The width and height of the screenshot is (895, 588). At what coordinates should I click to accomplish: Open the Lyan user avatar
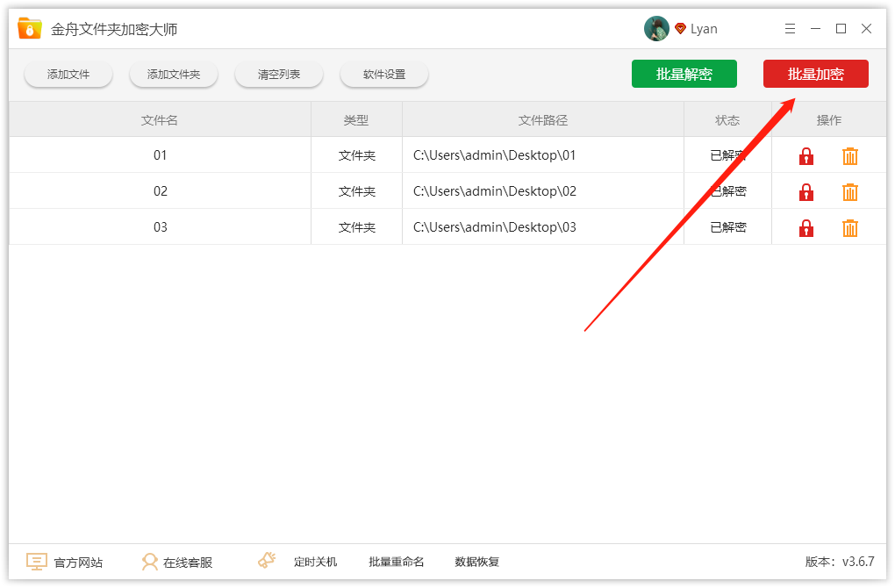(656, 29)
